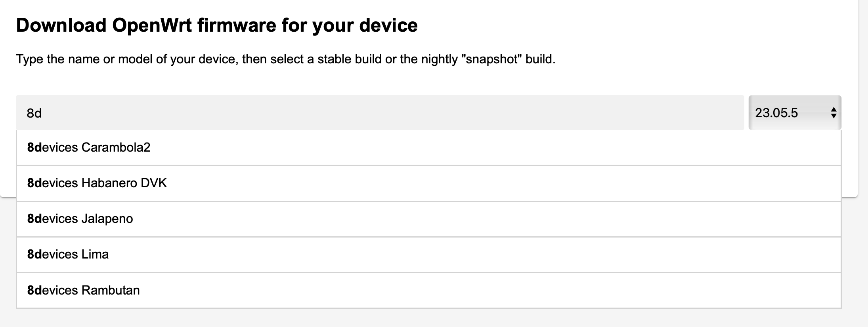This screenshot has width=868, height=327.
Task: Choose the 8devices Habanero DVK suggestion
Action: (428, 183)
